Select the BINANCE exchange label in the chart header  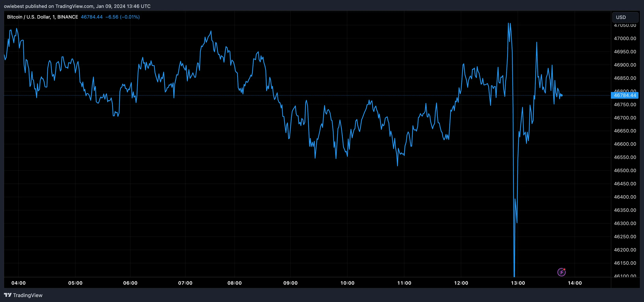coord(67,17)
